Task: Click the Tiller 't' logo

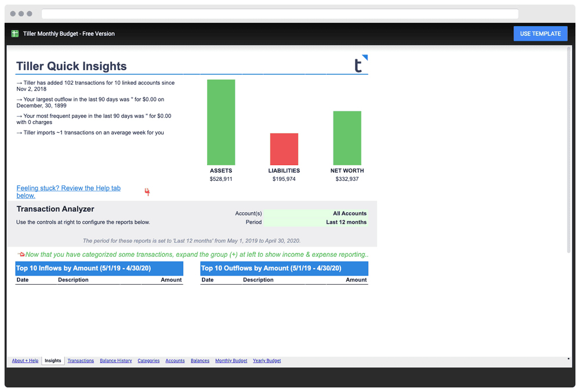Action: pyautogui.click(x=361, y=64)
